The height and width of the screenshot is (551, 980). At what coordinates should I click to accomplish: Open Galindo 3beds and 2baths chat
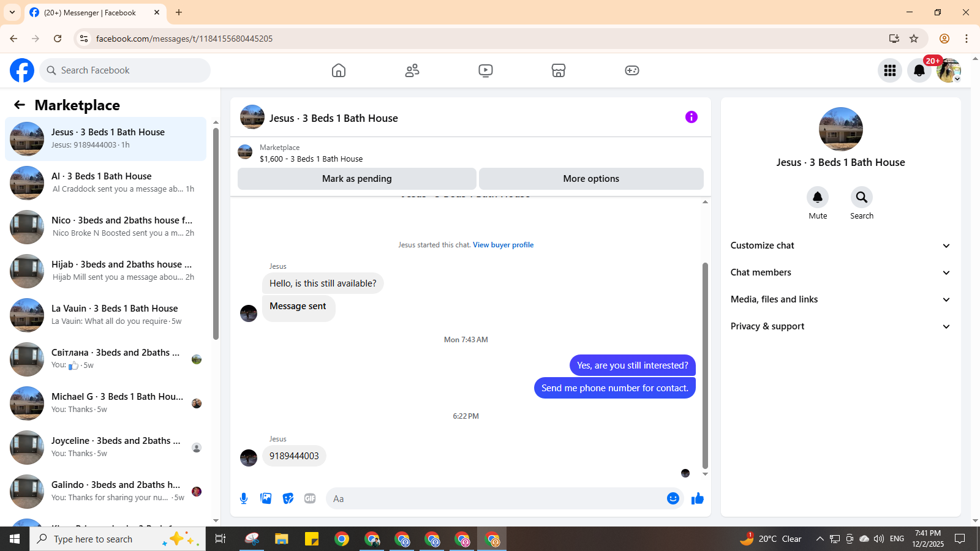105,492
